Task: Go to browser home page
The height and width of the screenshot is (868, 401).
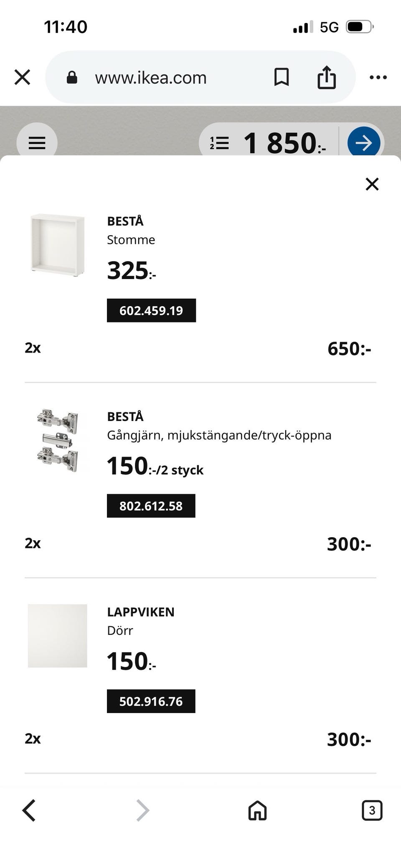Action: [257, 810]
